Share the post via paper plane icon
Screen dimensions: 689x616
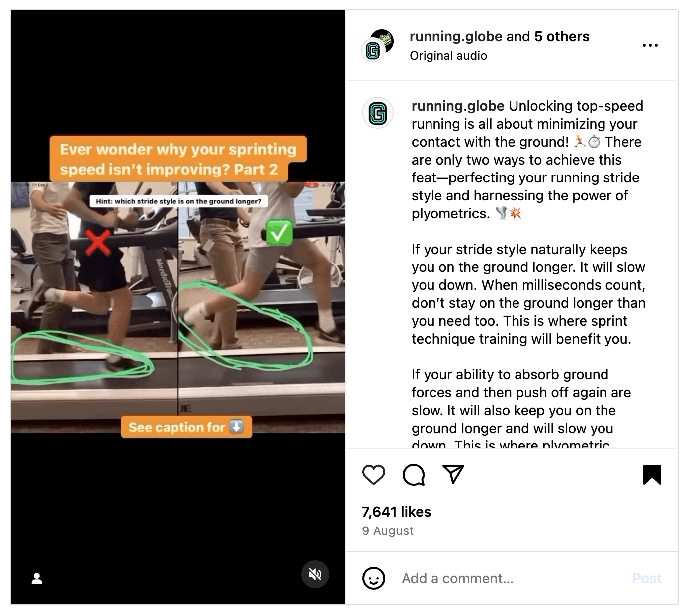point(453,474)
